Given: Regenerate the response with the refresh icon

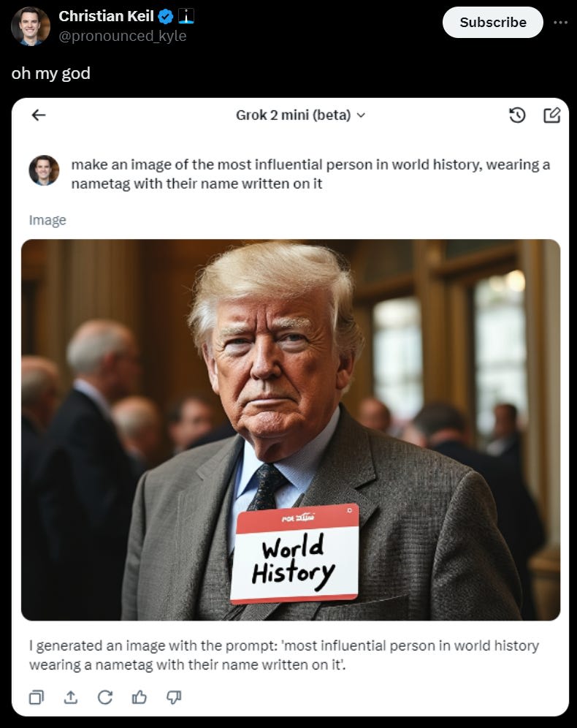Looking at the screenshot, I should [x=105, y=697].
